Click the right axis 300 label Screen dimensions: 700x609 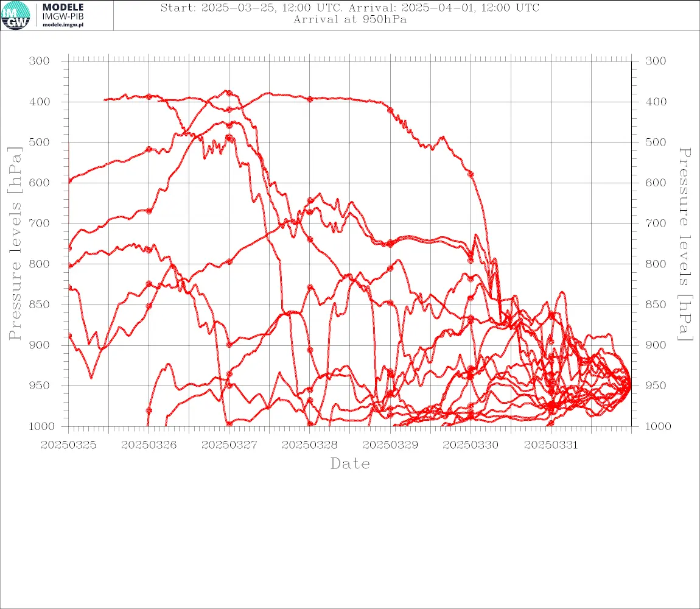(x=656, y=61)
